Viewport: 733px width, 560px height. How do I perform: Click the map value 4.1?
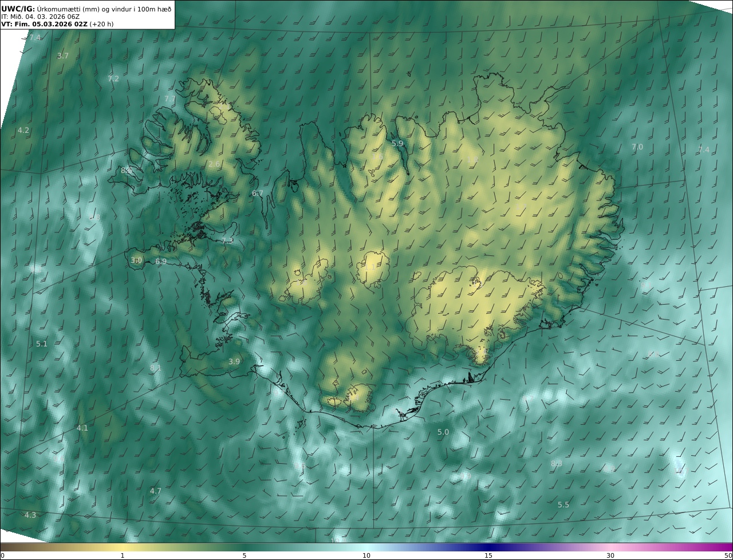[82, 428]
